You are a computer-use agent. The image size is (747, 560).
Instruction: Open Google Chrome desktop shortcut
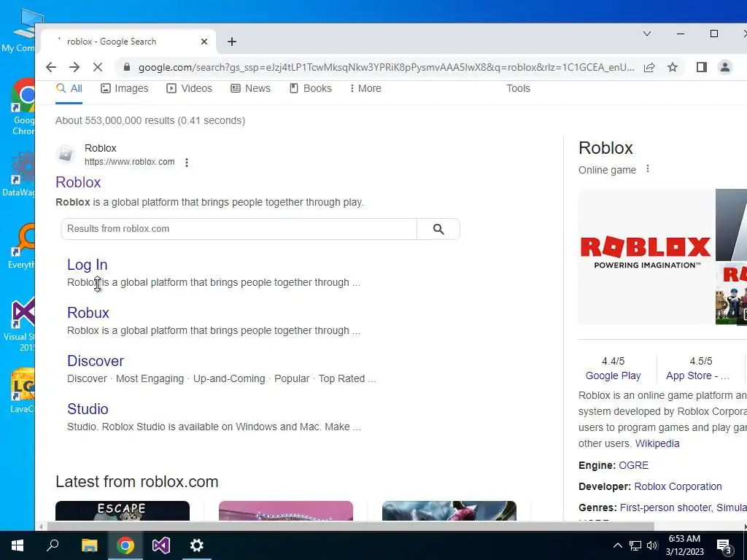point(23,107)
